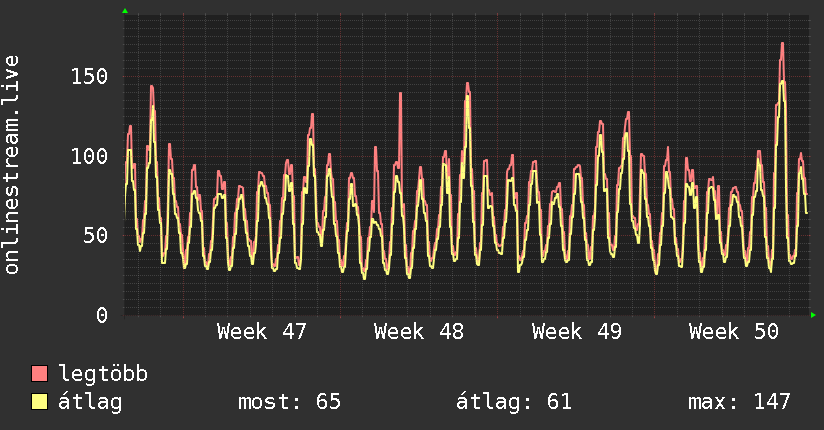Select the yellow átlag legend label text
The width and height of the screenshot is (824, 430).
pos(90,402)
